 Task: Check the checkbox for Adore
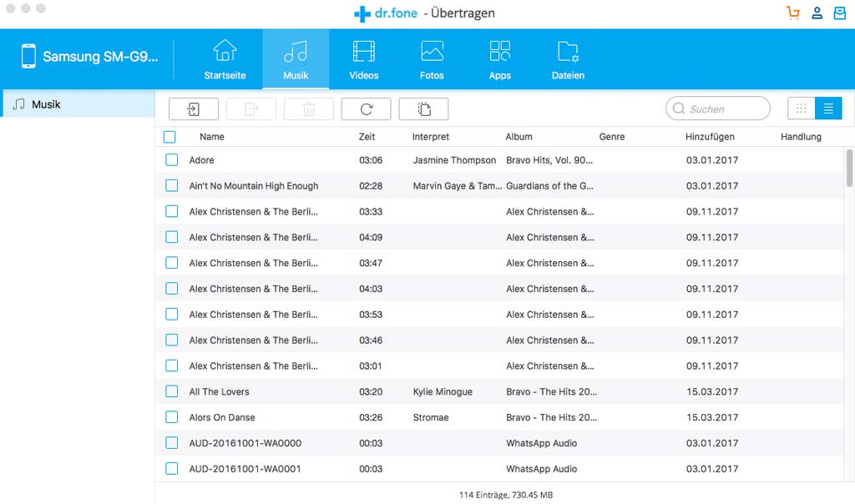click(171, 159)
